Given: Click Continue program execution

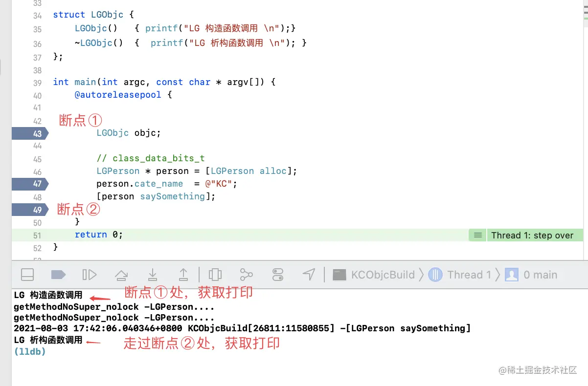Looking at the screenshot, I should click(90, 275).
